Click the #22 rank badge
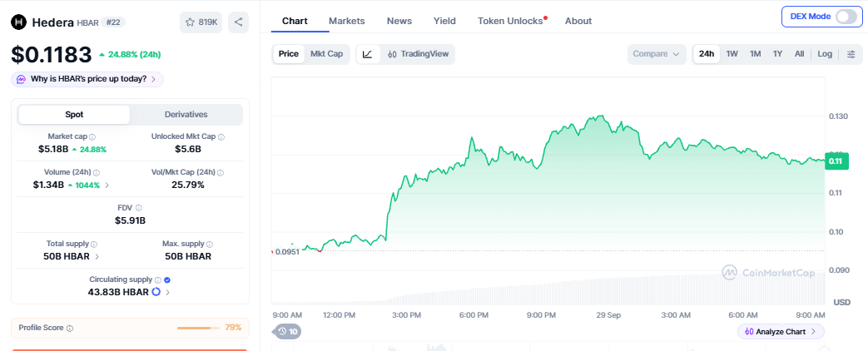Image resolution: width=868 pixels, height=351 pixels. coord(113,22)
